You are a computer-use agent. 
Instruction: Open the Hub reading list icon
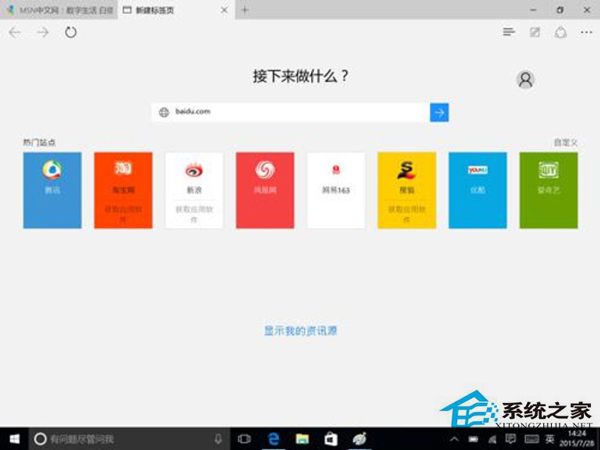(509, 32)
